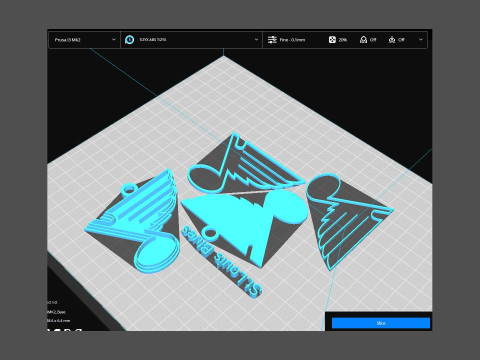Click the round material extruder icon
480x360 pixels.
coord(129,40)
